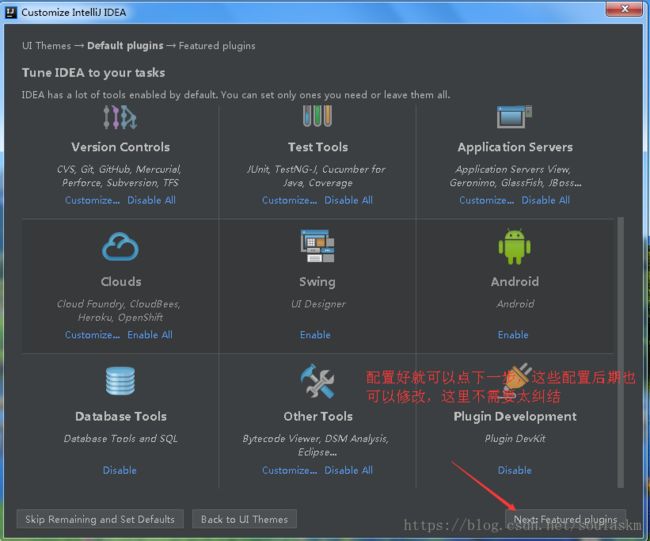Click the Application Servers icon

pos(514,116)
